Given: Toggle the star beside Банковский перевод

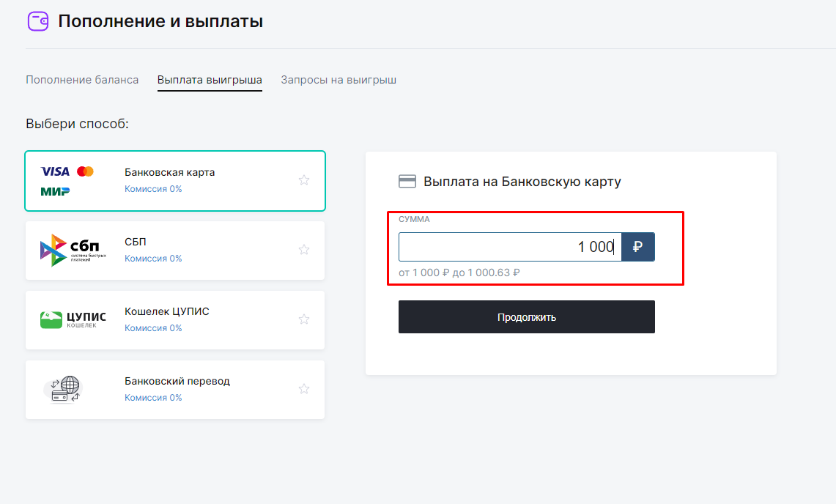Looking at the screenshot, I should coord(303,388).
